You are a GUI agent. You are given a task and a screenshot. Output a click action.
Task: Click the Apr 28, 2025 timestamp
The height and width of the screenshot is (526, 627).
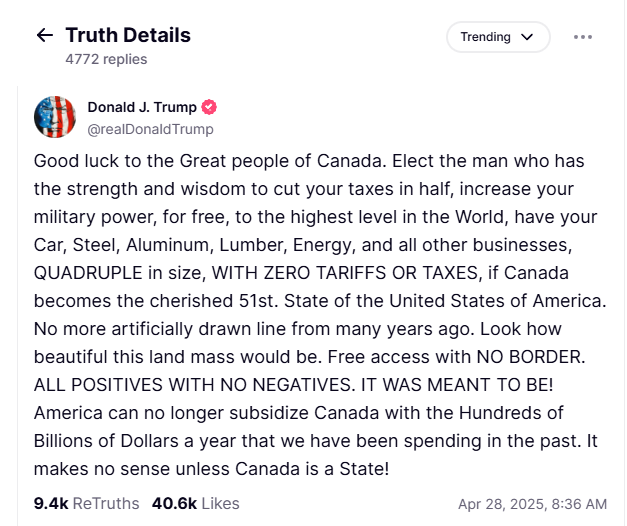532,503
